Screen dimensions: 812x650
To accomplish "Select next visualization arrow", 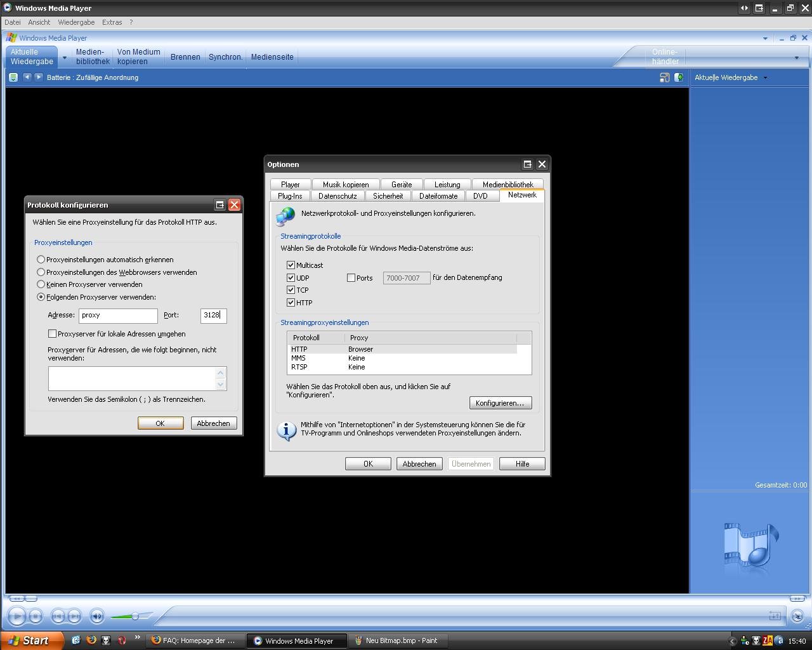I will (x=38, y=77).
